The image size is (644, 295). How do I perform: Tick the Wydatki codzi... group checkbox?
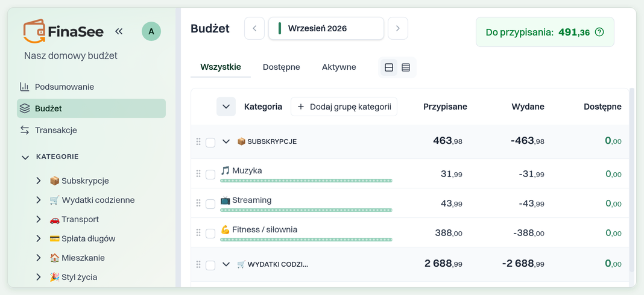pyautogui.click(x=210, y=265)
